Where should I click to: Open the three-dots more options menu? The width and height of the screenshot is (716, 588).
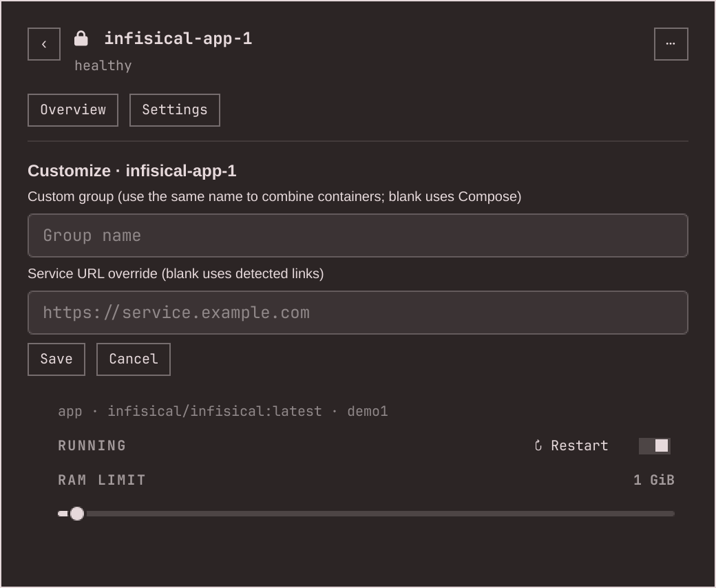(x=671, y=44)
